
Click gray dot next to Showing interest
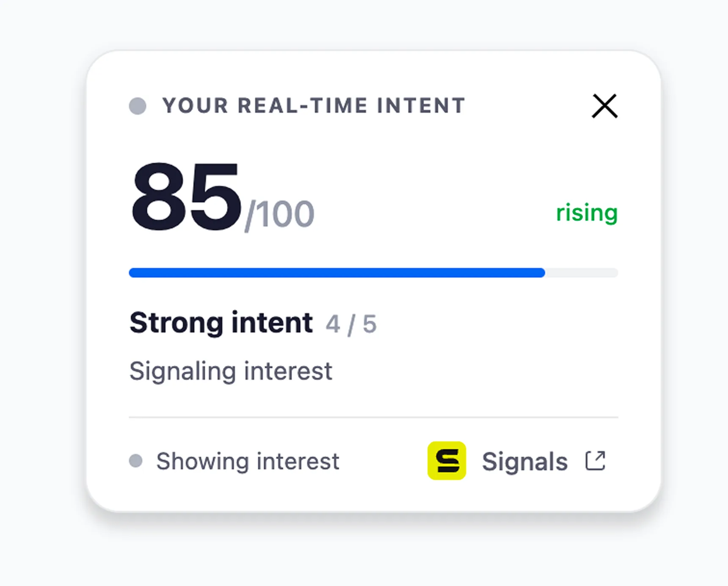coord(135,461)
